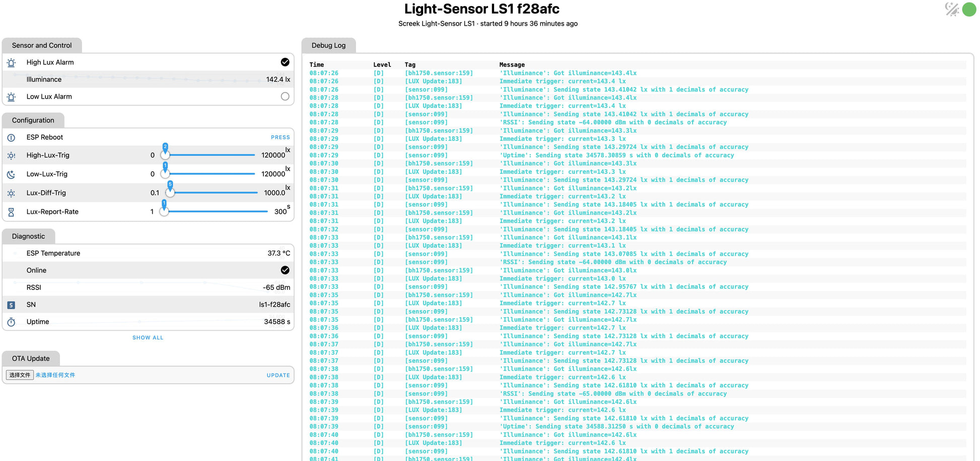The image size is (980, 461).
Task: Click the Lux-Diff-Trig slider handle
Action: [170, 193]
